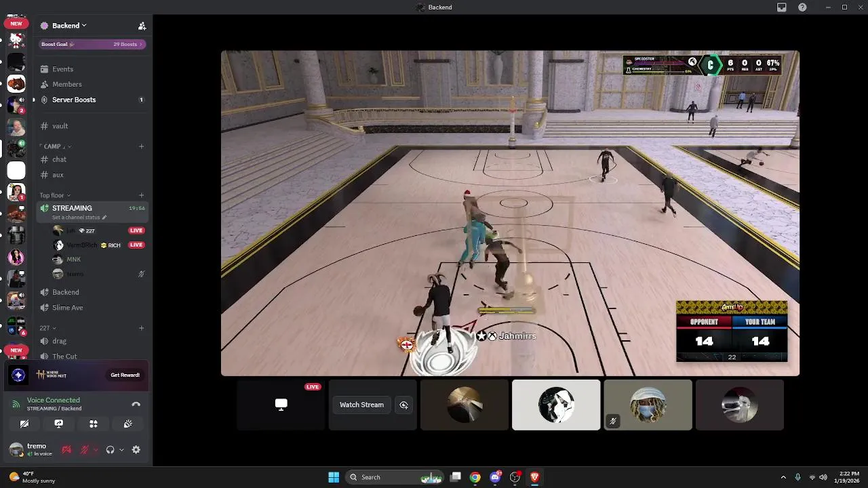Viewport: 868px width, 488px height.
Task: Open the Hello Kitty server icon
Action: [16, 40]
